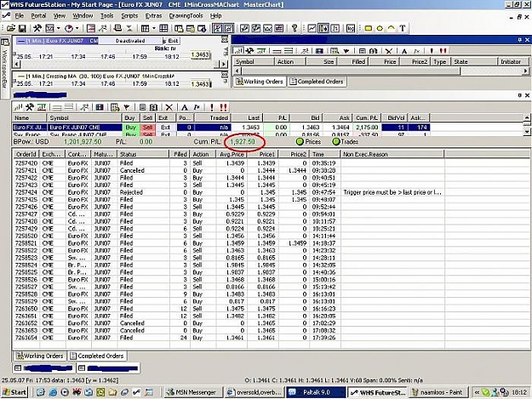The image size is (532, 399).
Task: Toggle second pressed chart-mode button in top toolbar
Action: pos(229,28)
